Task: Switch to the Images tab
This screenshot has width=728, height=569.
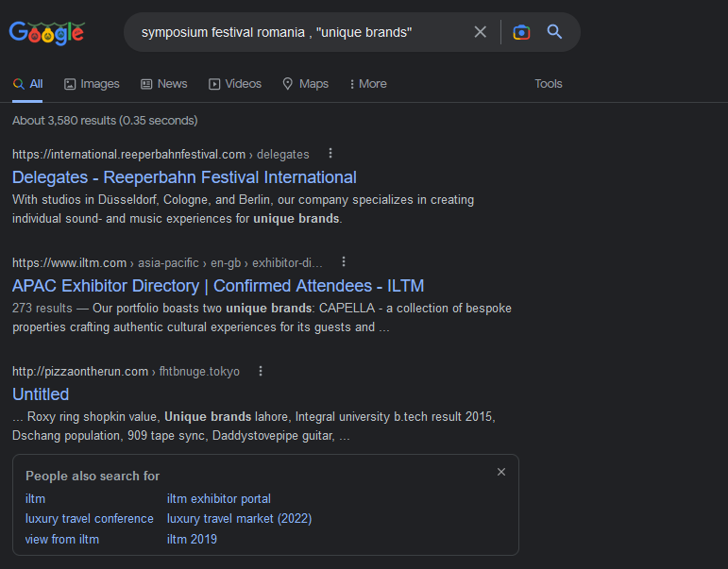Action: (92, 84)
